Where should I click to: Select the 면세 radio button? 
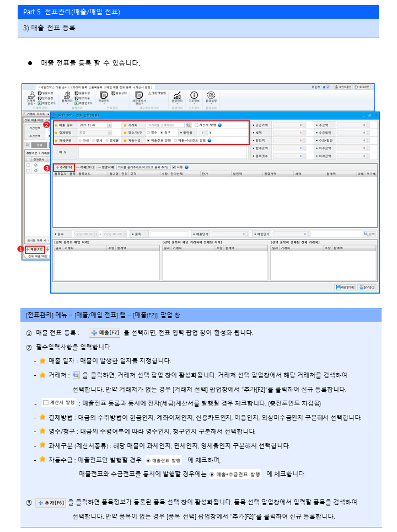(x=93, y=141)
